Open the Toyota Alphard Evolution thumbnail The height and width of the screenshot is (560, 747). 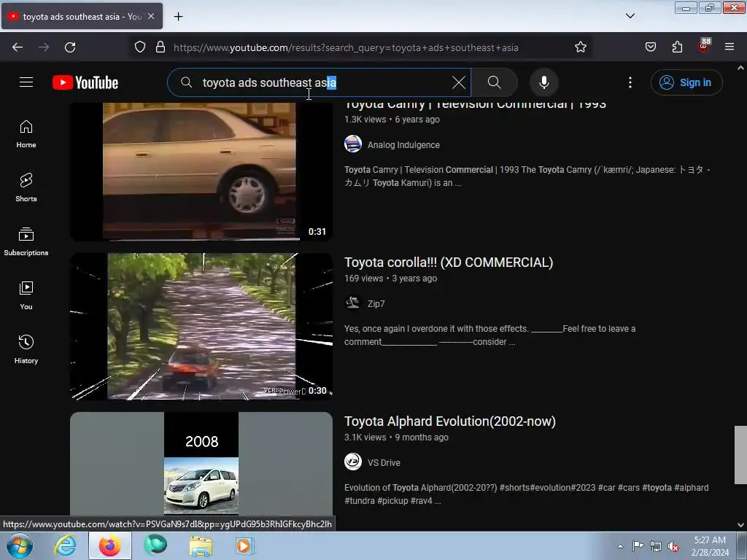[x=201, y=464]
